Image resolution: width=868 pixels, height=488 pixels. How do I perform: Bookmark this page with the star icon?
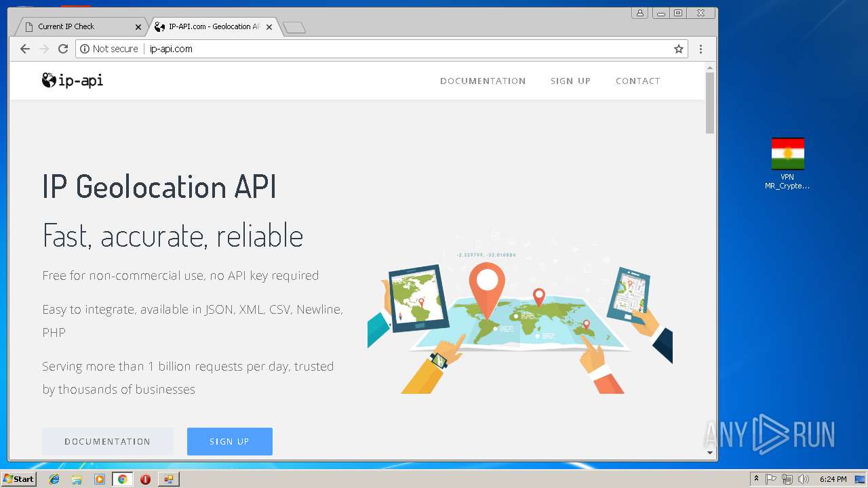coord(678,49)
